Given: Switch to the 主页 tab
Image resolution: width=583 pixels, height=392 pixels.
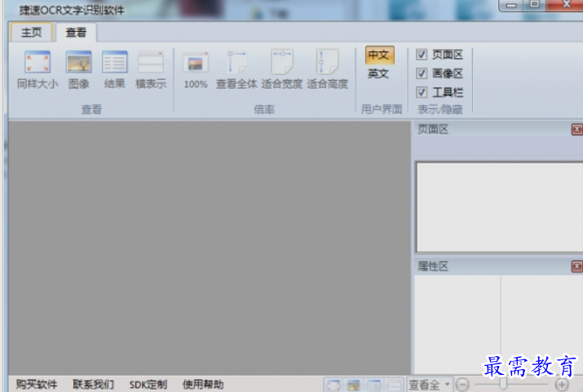Looking at the screenshot, I should [x=32, y=33].
